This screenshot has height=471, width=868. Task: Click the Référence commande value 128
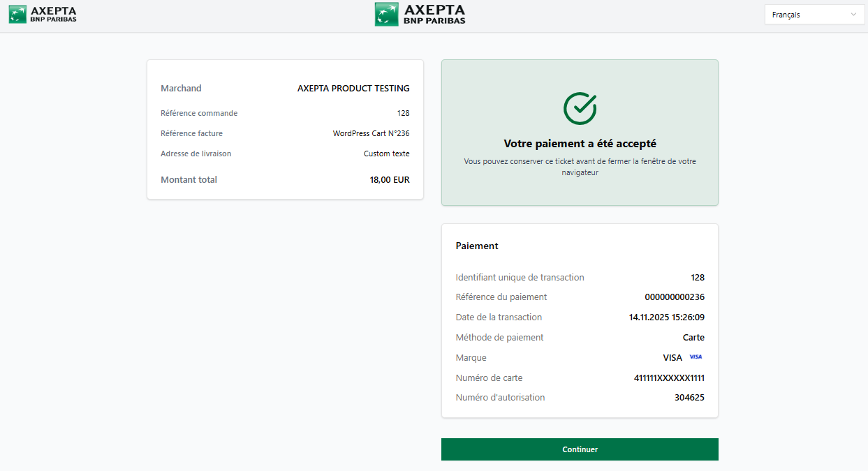coord(403,113)
